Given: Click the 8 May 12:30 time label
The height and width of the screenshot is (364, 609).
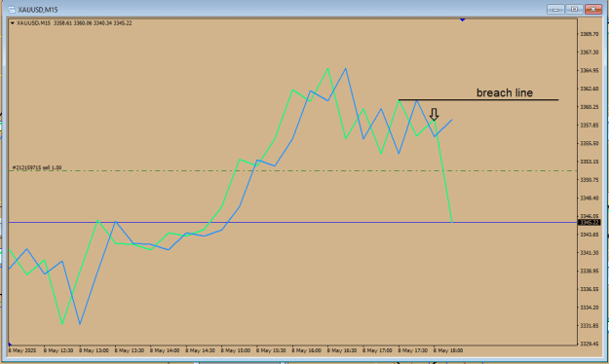Looking at the screenshot, I should [58, 350].
